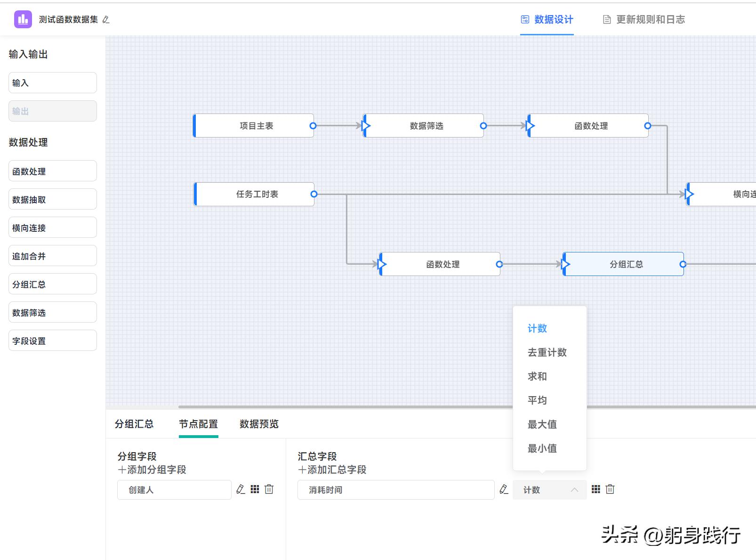
Task: Click output port of 项目主表 node
Action: [313, 126]
